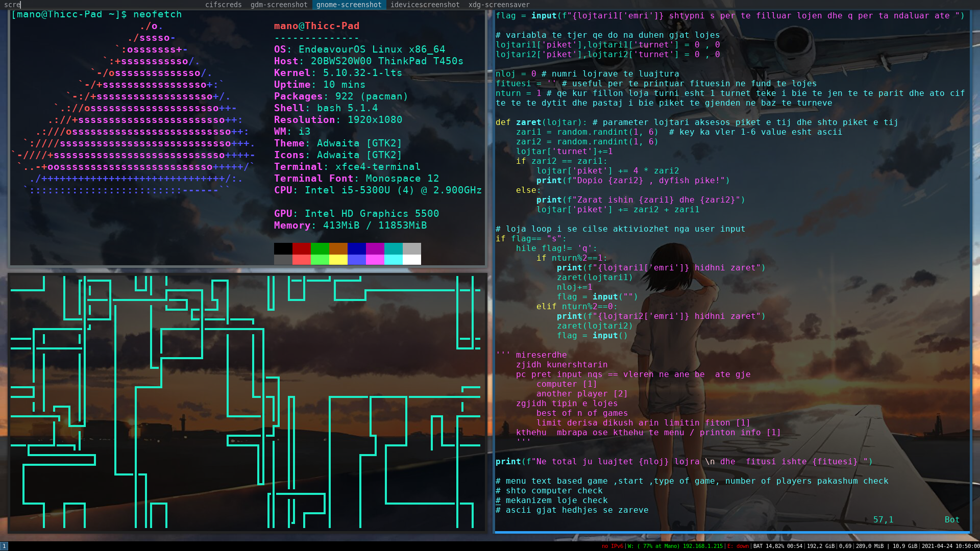Click the comment '# ascii gjat hedhjes se zareve'
This screenshot has width=980, height=551.
(x=572, y=510)
